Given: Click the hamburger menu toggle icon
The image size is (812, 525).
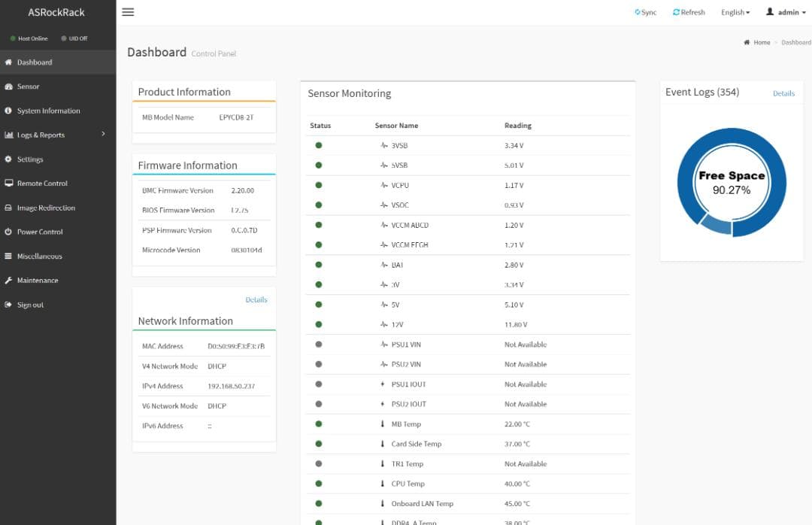Looking at the screenshot, I should click(128, 12).
